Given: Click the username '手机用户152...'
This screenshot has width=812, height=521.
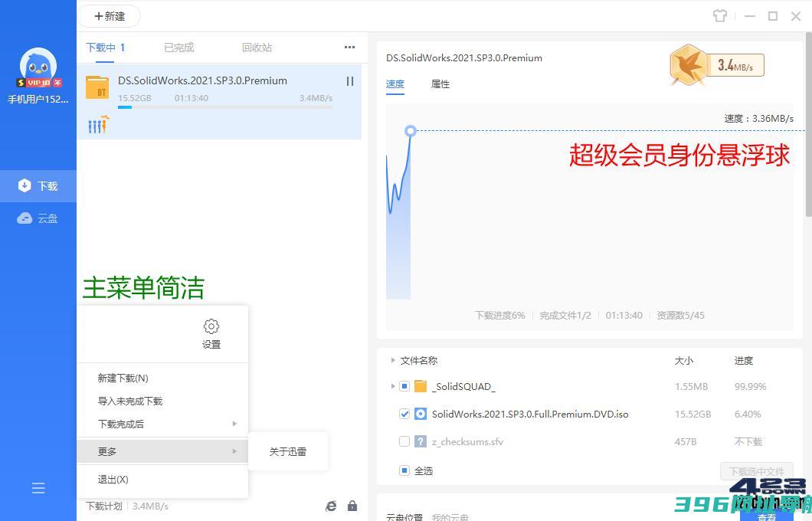Looking at the screenshot, I should (38, 100).
